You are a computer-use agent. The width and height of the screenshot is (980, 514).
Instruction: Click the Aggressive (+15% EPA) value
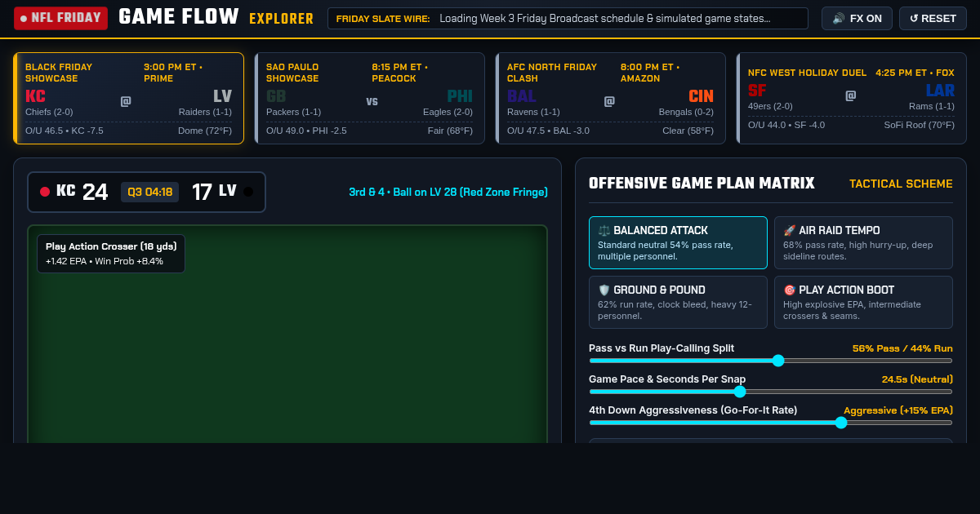898,410
